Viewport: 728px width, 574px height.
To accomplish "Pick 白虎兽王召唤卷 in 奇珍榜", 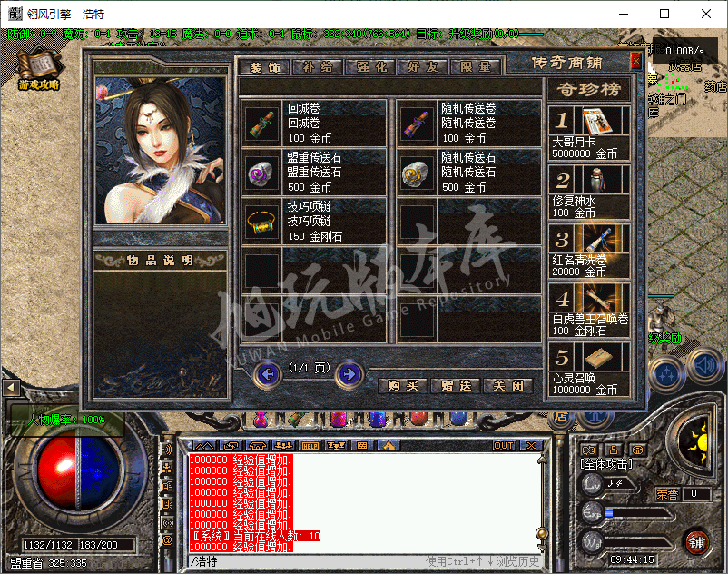I will pyautogui.click(x=589, y=311).
